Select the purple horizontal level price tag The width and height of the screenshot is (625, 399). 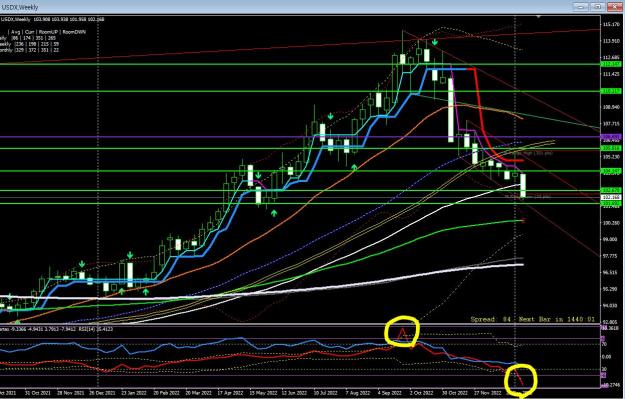(611, 137)
